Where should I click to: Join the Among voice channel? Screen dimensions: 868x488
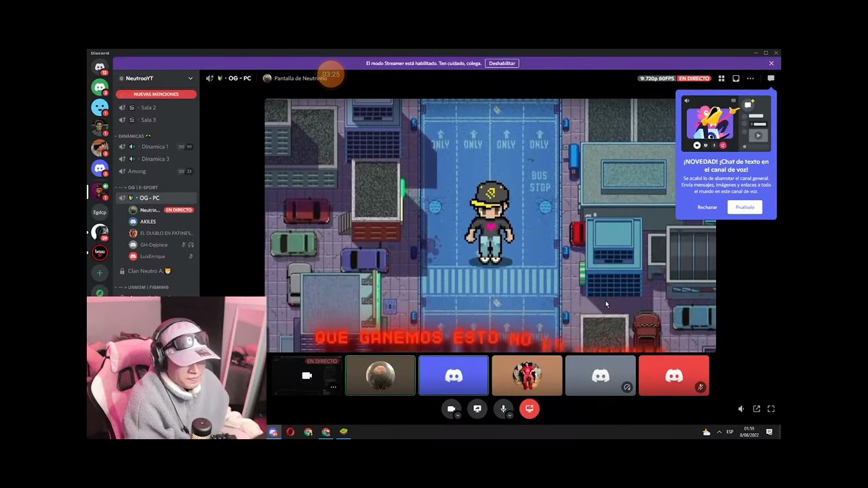(156, 171)
